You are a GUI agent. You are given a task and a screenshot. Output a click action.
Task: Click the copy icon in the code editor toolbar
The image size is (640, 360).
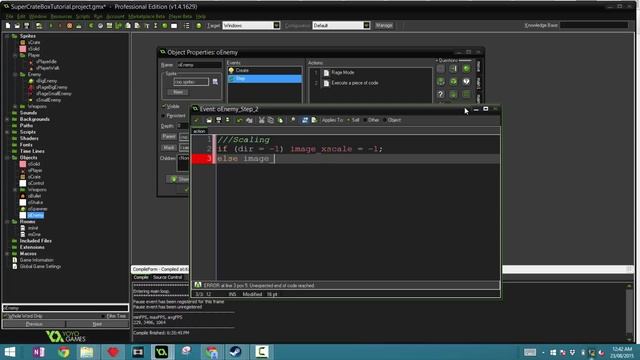pos(271,120)
